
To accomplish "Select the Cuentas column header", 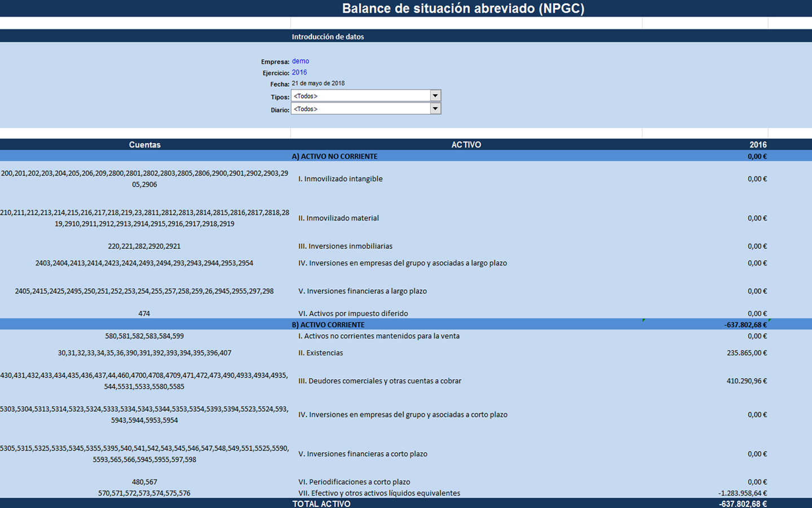I will pyautogui.click(x=144, y=144).
